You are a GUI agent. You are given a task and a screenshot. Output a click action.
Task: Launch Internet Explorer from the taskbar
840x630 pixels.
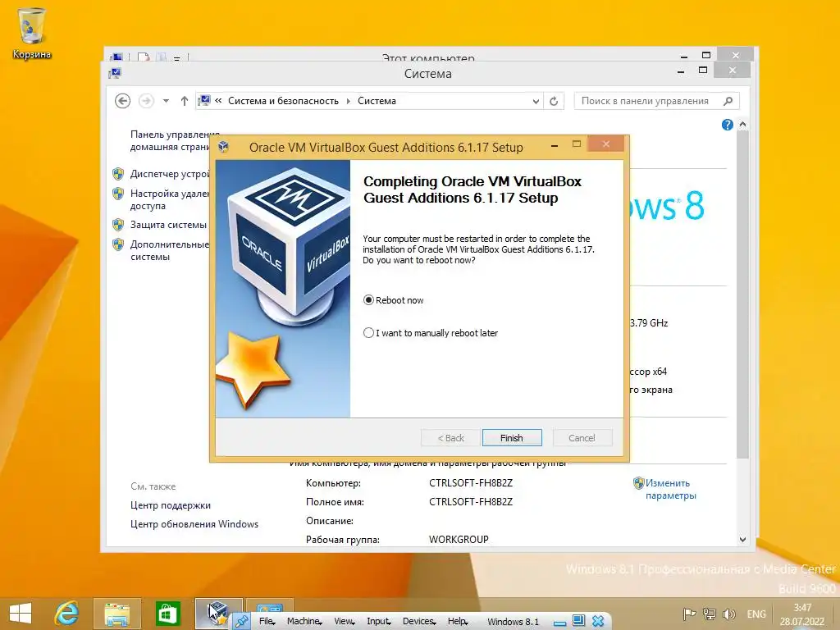coord(67,614)
